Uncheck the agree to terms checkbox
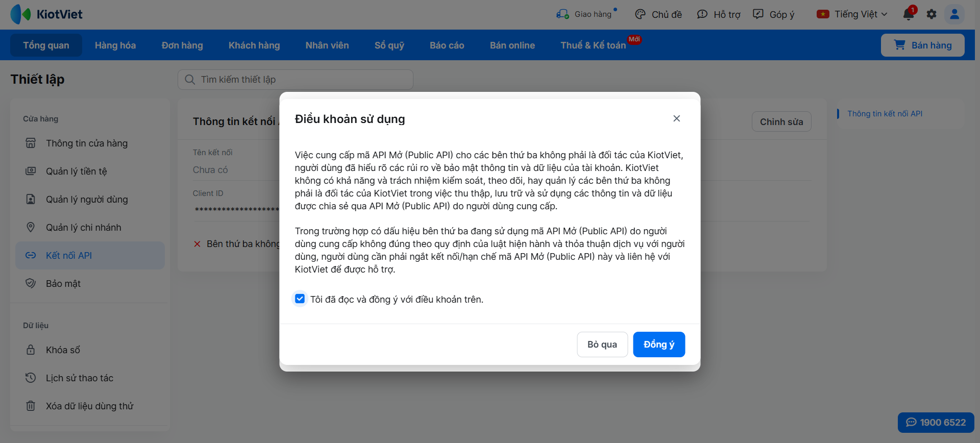The image size is (980, 443). 300,299
